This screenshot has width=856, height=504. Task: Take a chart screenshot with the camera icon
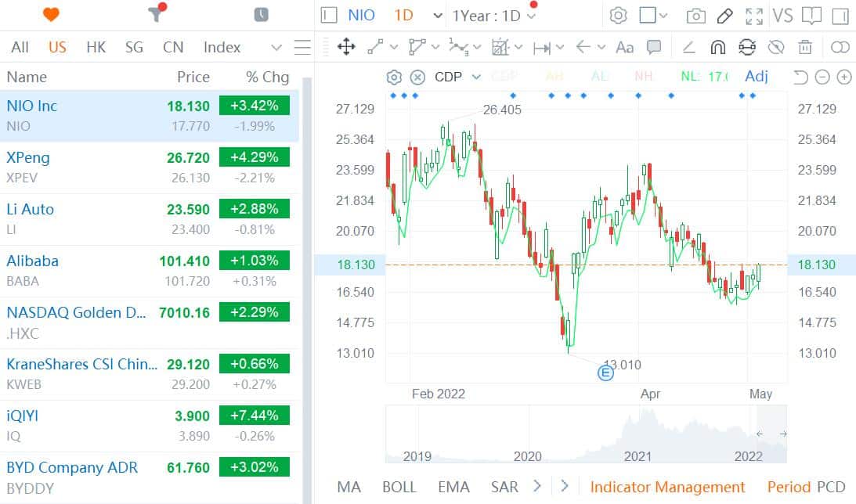[695, 16]
